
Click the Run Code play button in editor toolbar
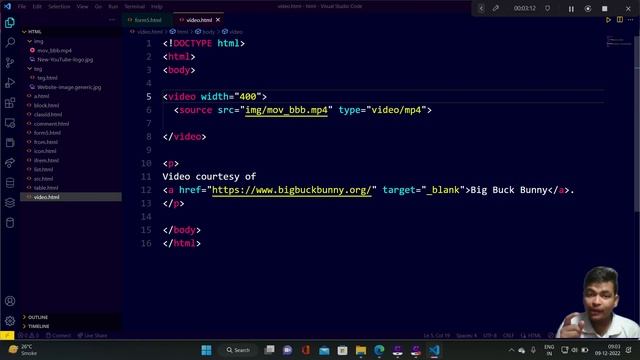(x=608, y=20)
